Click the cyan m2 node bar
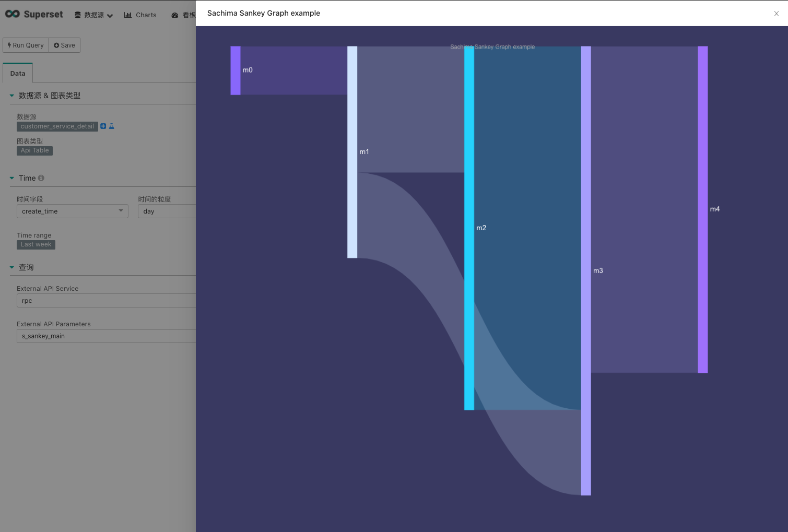Screen dimensions: 788x532 pos(469,228)
